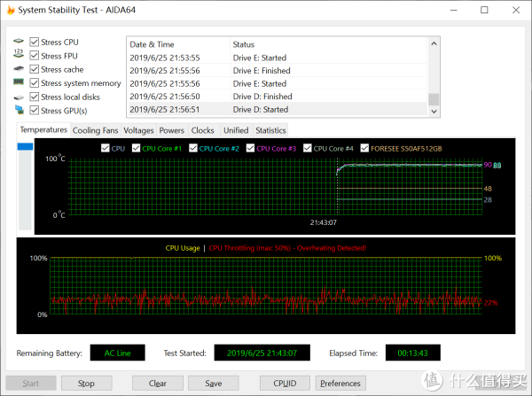The image size is (532, 396).
Task: Switch to the Cooling Fans tab
Action: click(x=95, y=130)
